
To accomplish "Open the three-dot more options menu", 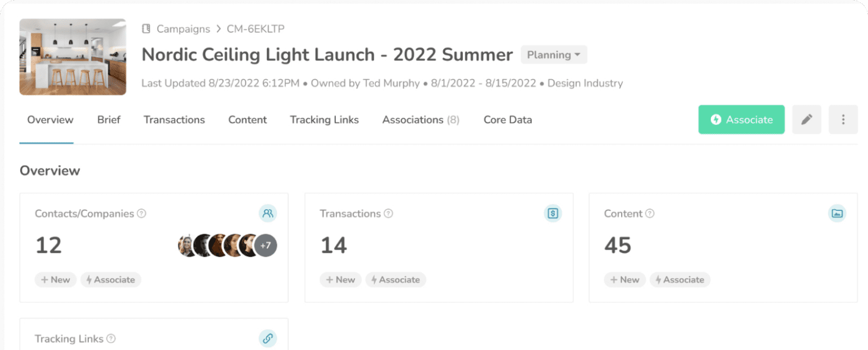I will 843,119.
